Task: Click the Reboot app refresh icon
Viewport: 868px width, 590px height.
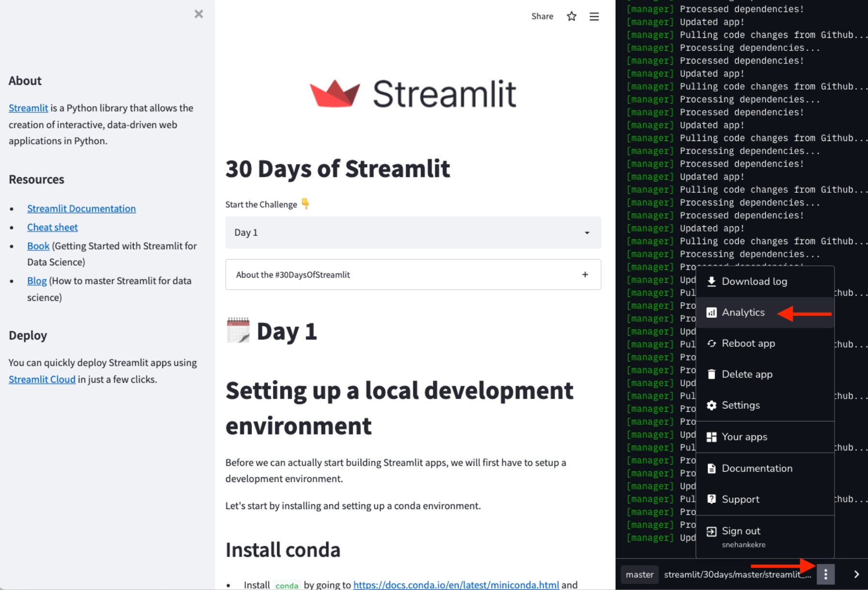Action: pyautogui.click(x=711, y=343)
